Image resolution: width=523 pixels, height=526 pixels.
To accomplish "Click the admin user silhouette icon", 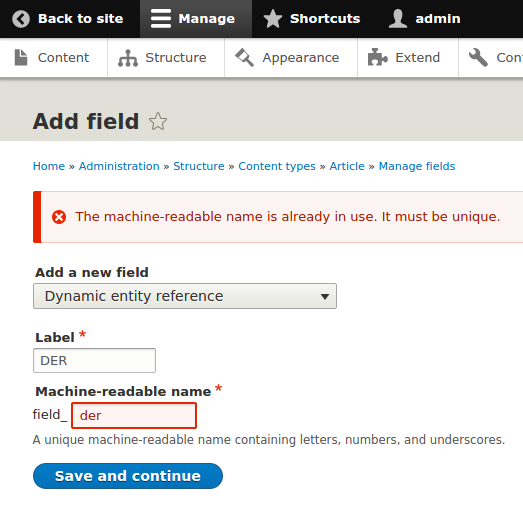I will pyautogui.click(x=398, y=19).
